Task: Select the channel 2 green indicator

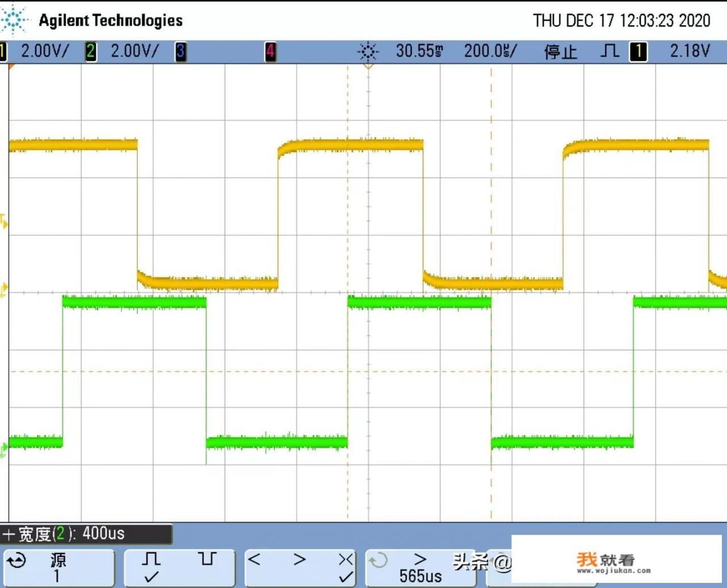Action: coord(91,52)
